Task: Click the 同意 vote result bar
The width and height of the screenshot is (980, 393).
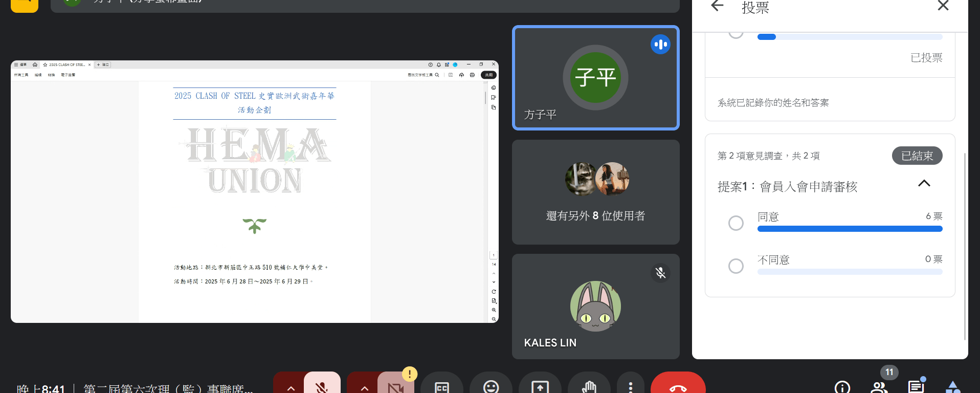Action: tap(849, 229)
